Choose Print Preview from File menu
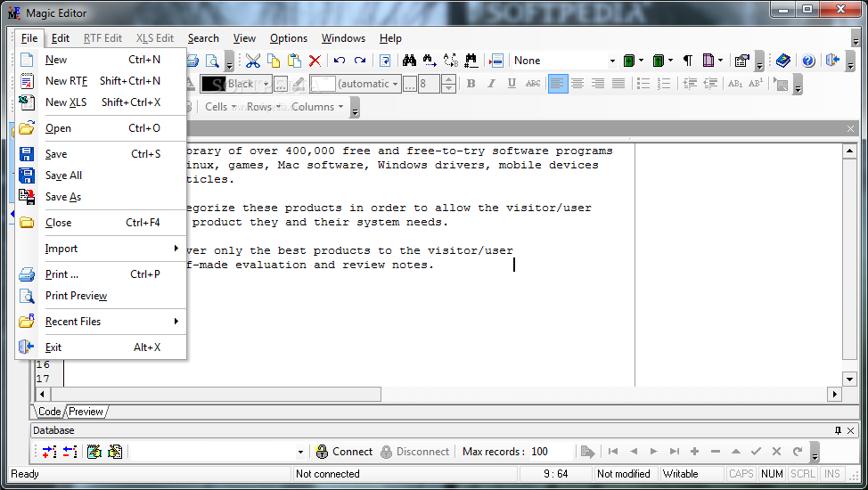Screen dimensions: 868x490 102,296
